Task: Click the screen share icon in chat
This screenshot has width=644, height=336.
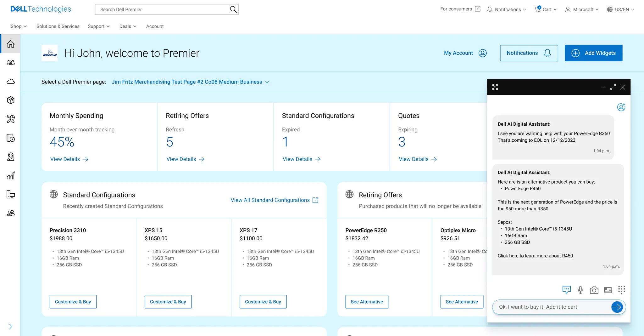Action: (608, 290)
